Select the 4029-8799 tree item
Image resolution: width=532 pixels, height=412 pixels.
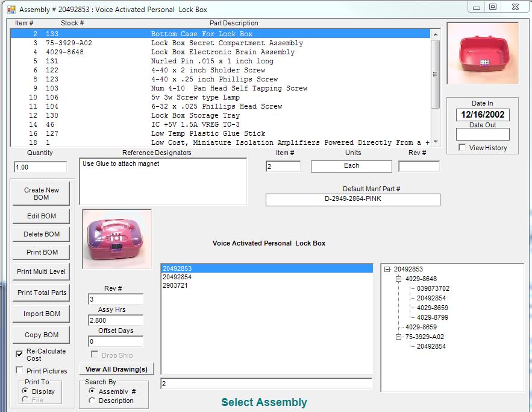[432, 317]
